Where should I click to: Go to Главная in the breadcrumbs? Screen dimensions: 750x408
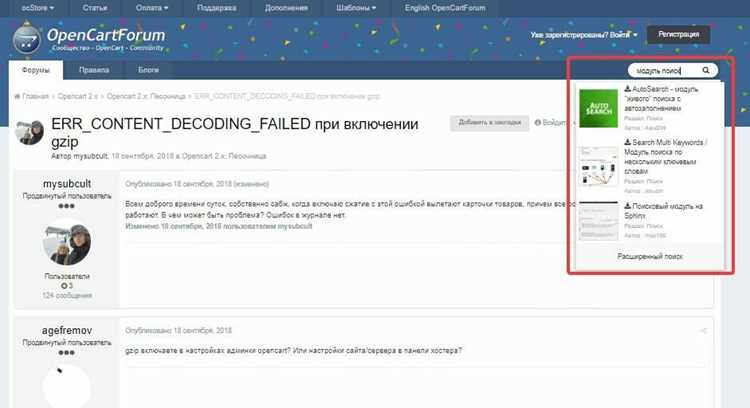coord(35,96)
